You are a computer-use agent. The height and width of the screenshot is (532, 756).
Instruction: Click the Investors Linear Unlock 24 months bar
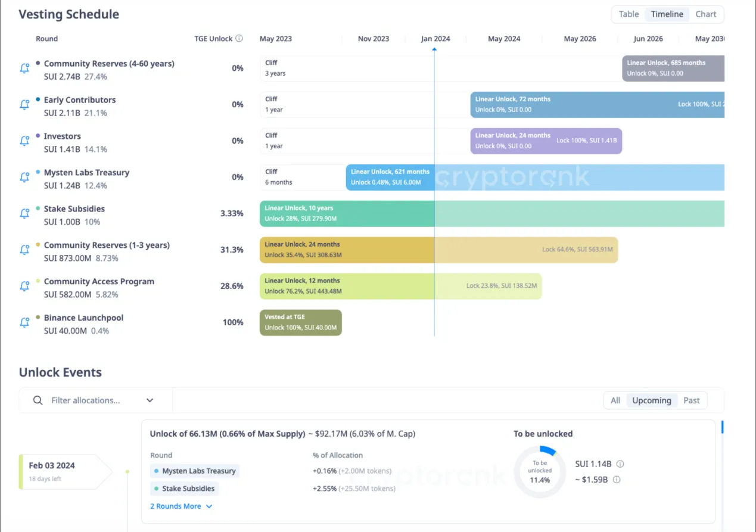[546, 141]
